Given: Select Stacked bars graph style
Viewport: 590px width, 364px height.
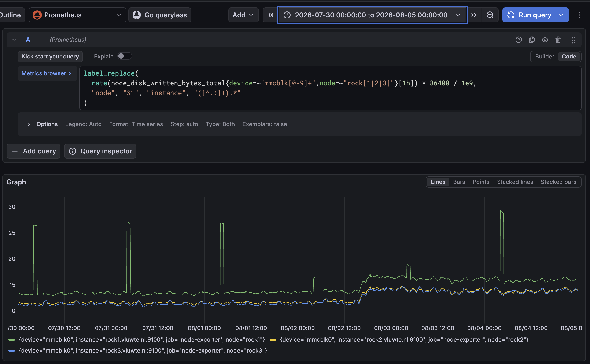Looking at the screenshot, I should point(558,182).
